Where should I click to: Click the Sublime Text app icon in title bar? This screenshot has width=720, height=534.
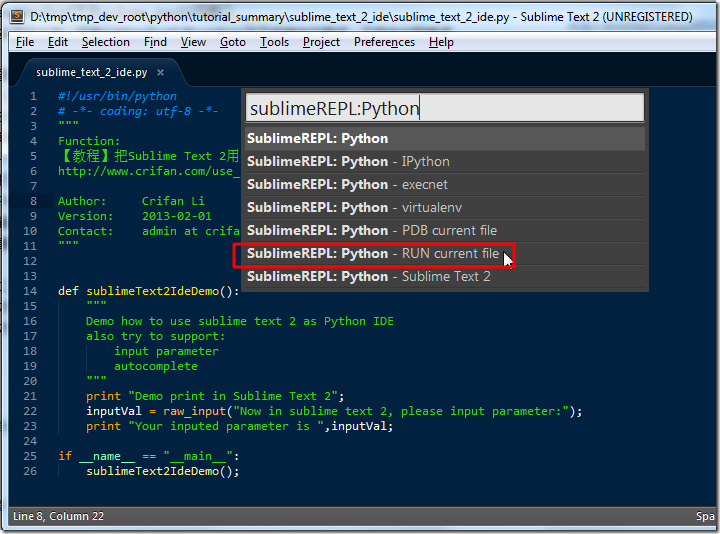(17, 17)
